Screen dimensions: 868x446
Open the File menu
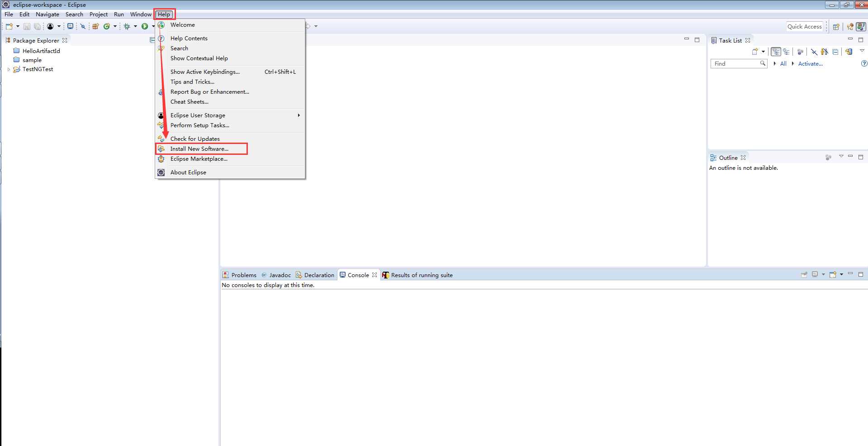[9, 14]
